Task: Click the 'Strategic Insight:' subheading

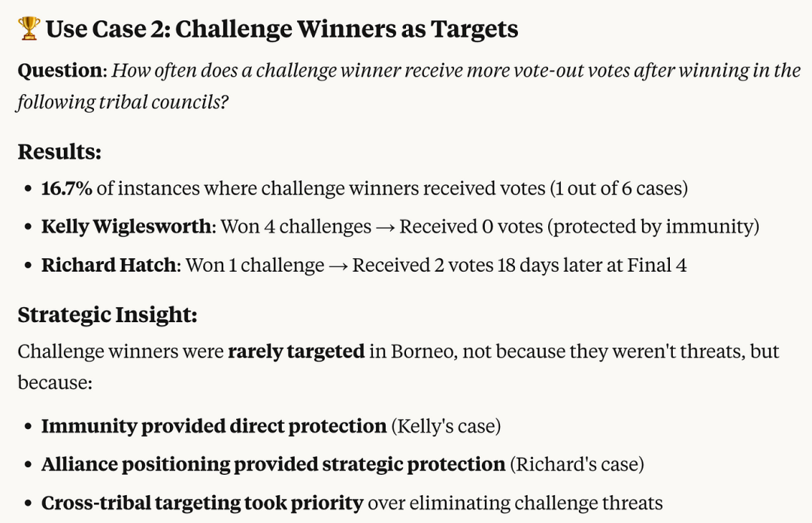Action: tap(108, 315)
